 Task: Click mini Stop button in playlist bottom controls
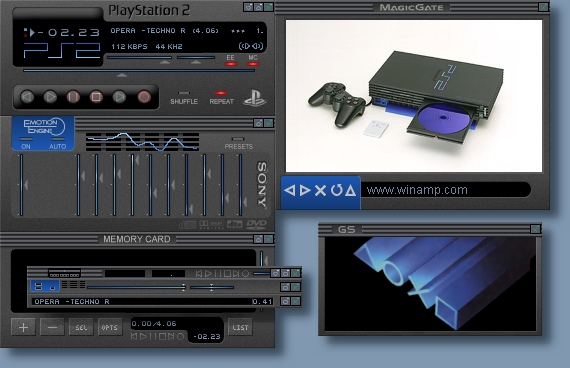[162, 337]
